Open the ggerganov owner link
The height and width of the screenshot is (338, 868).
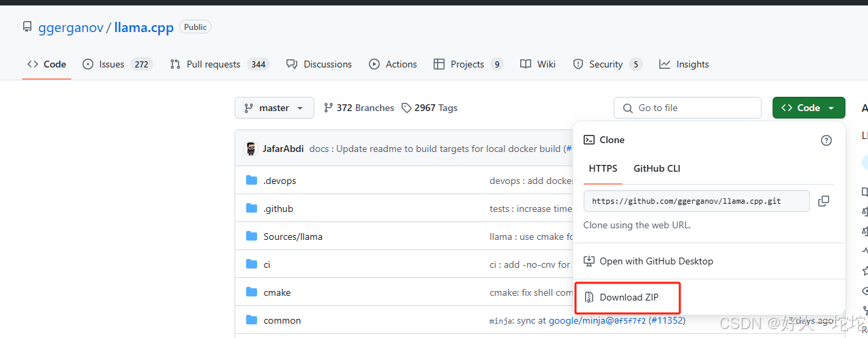[x=70, y=28]
